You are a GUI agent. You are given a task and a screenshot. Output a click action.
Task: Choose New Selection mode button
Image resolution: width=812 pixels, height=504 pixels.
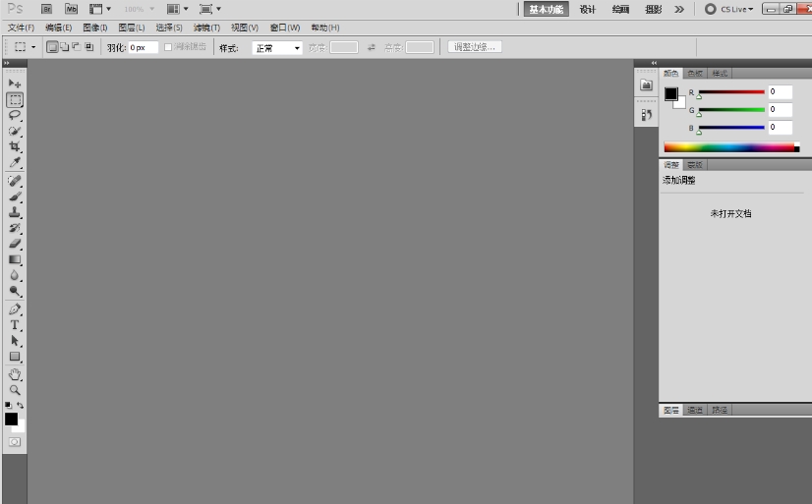52,47
